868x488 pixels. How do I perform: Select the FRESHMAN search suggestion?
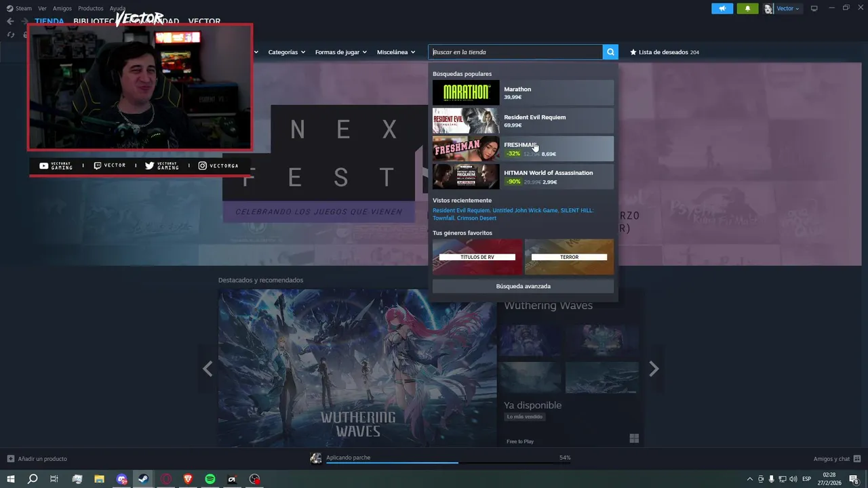[523, 148]
